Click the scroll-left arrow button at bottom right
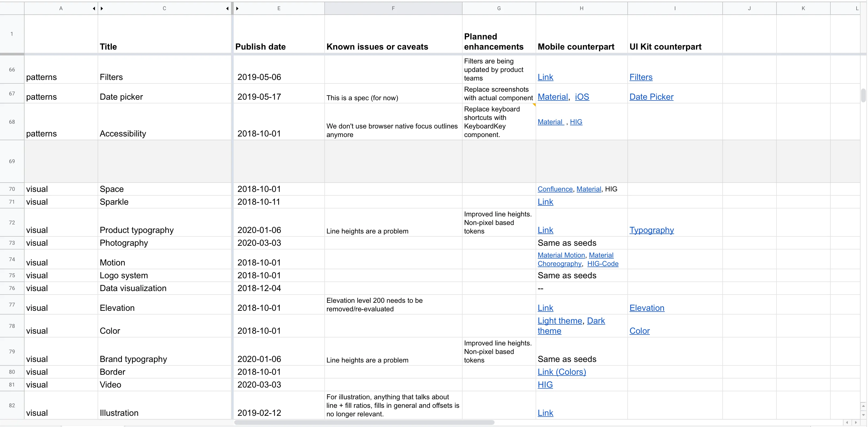The image size is (868, 427). 847,423
